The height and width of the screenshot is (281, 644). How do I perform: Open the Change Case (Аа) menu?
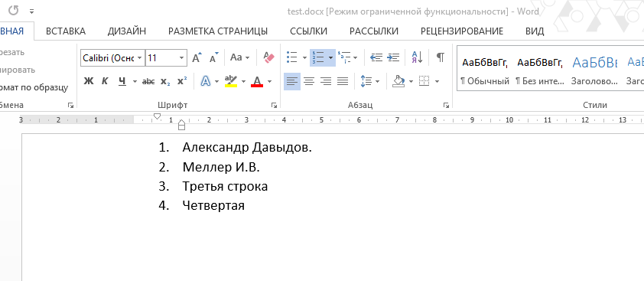point(239,57)
